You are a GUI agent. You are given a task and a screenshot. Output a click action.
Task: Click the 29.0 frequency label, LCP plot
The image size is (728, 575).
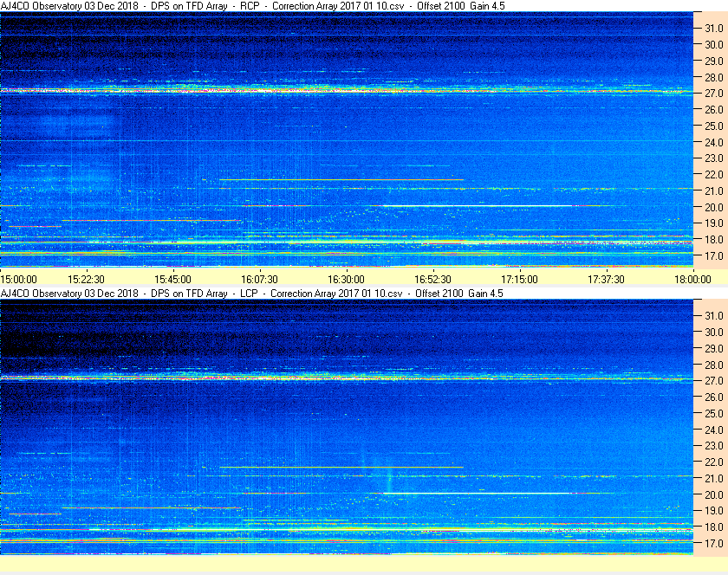click(714, 348)
